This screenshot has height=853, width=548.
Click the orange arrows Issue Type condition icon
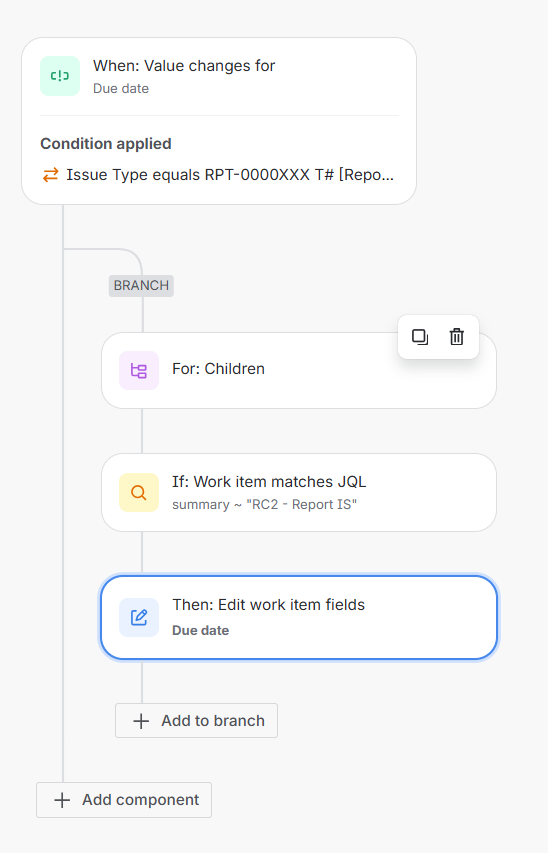pos(51,175)
